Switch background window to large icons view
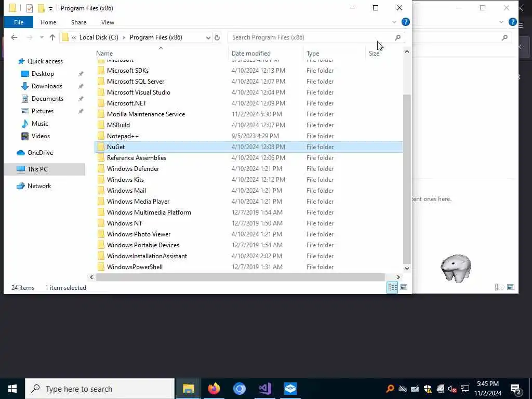This screenshot has width=532, height=399. pos(511,287)
